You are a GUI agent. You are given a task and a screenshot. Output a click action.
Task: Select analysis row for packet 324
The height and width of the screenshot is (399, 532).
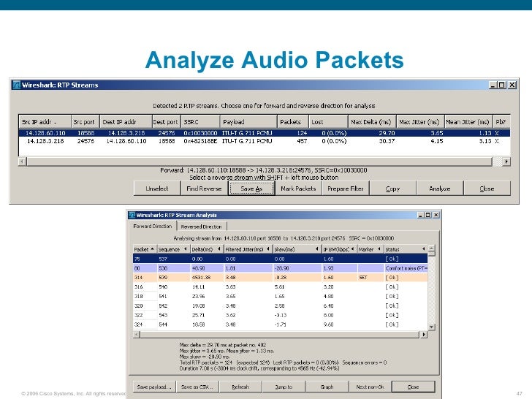click(x=281, y=324)
